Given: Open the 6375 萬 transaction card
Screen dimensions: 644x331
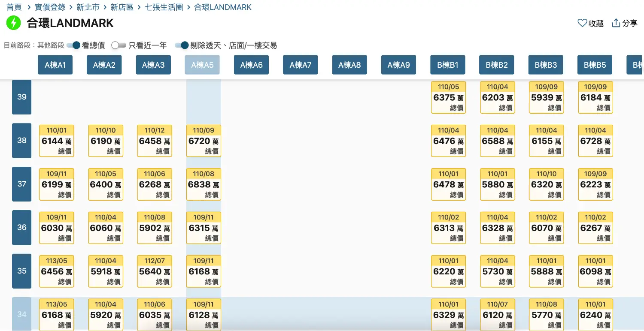Looking at the screenshot, I should tap(448, 97).
